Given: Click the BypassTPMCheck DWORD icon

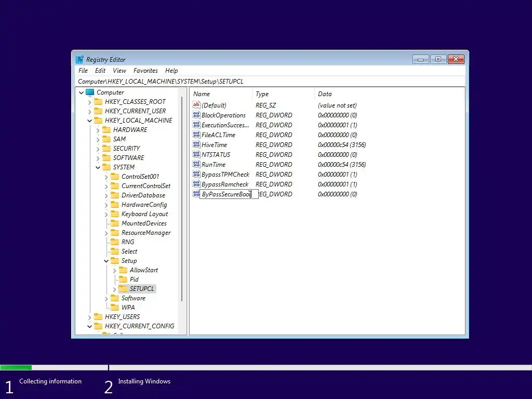Looking at the screenshot, I should pyautogui.click(x=196, y=174).
